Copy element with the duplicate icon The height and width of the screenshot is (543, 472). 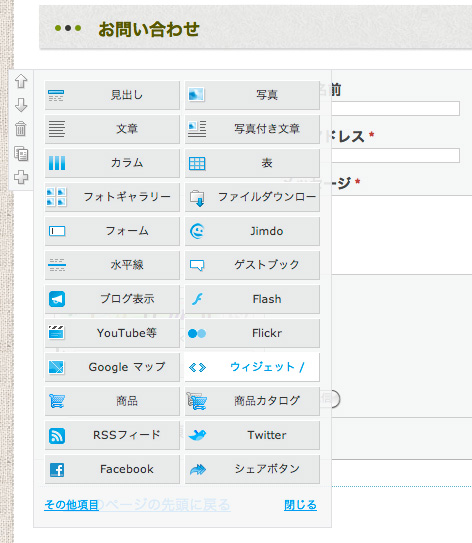[x=21, y=153]
